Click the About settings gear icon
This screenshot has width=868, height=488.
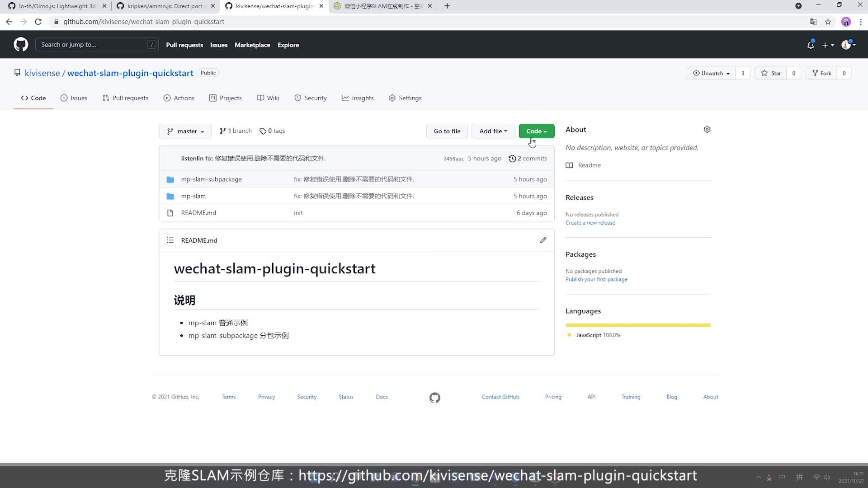[707, 130]
